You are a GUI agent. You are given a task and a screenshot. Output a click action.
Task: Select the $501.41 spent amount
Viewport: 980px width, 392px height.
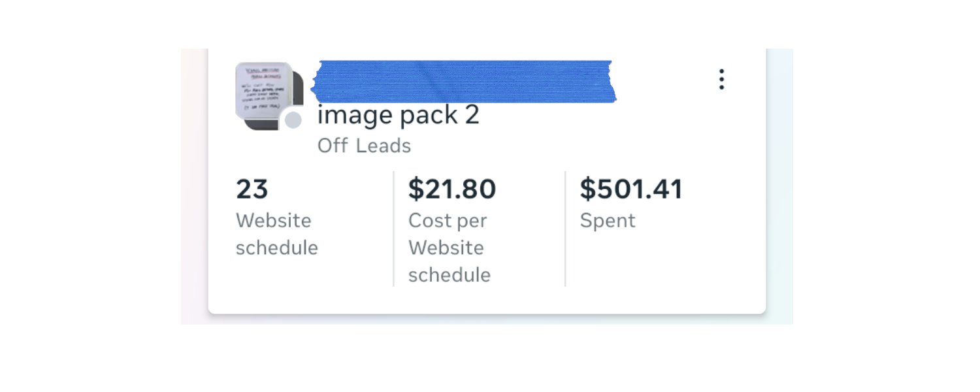[631, 189]
